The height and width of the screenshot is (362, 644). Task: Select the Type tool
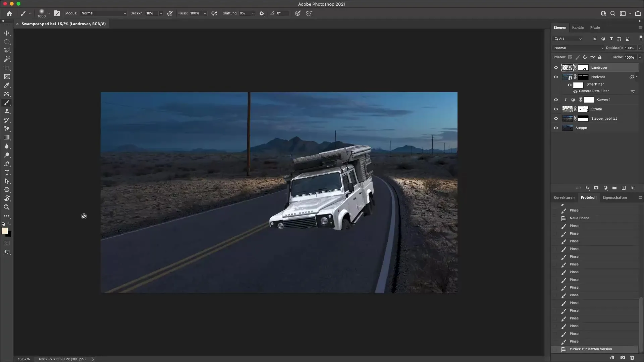click(x=7, y=172)
